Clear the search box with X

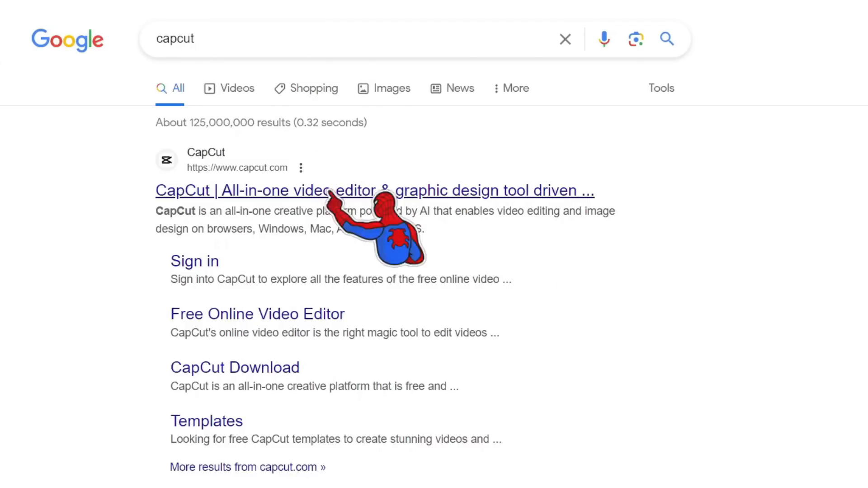pos(565,39)
